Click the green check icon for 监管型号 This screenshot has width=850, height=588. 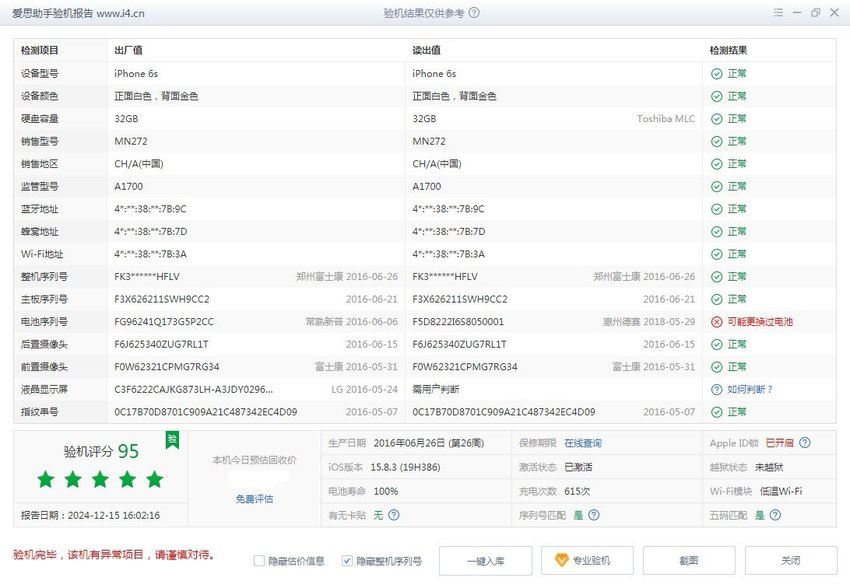(x=717, y=186)
